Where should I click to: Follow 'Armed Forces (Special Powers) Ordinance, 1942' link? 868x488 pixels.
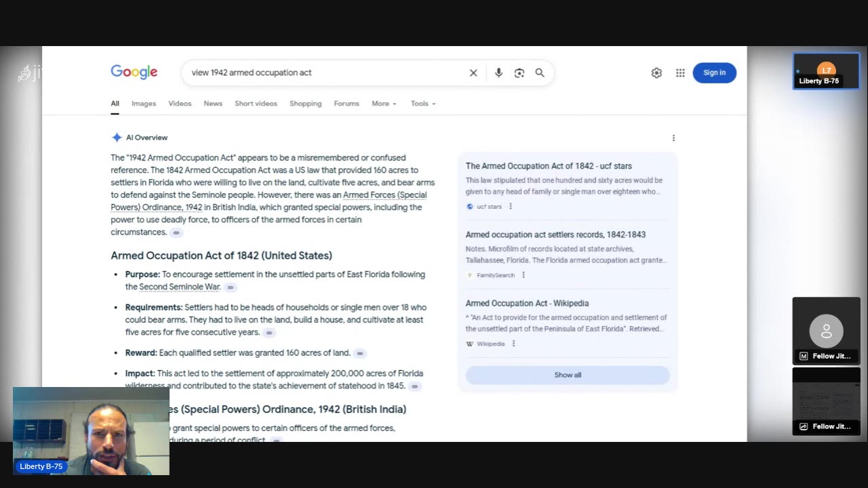269,201
